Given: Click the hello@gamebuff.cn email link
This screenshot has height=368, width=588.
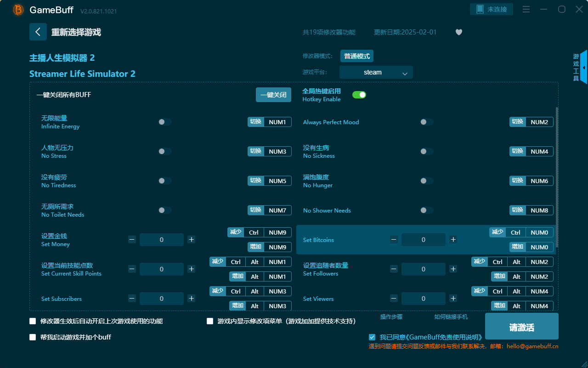Looking at the screenshot, I should (533, 347).
